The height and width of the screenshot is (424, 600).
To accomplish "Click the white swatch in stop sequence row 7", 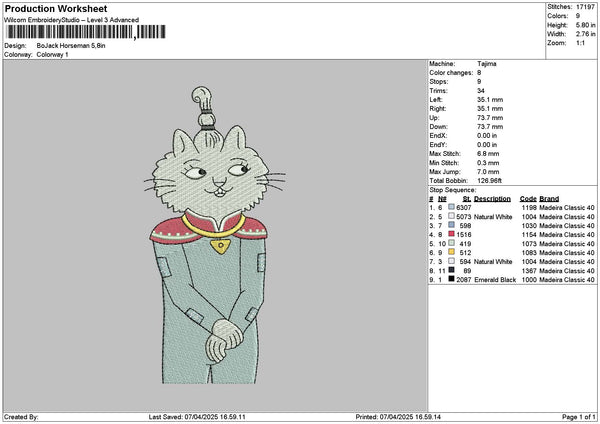I will pos(452,261).
